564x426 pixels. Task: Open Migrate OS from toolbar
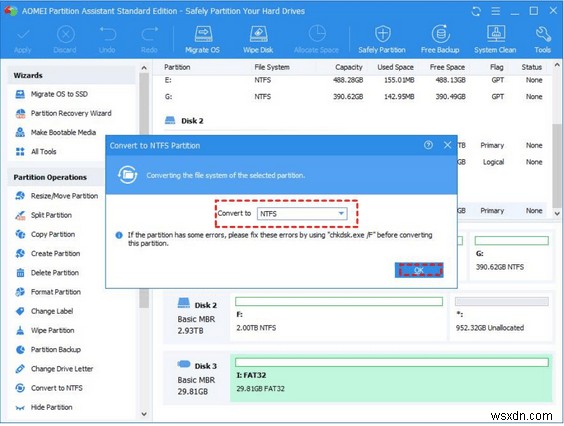click(x=203, y=40)
